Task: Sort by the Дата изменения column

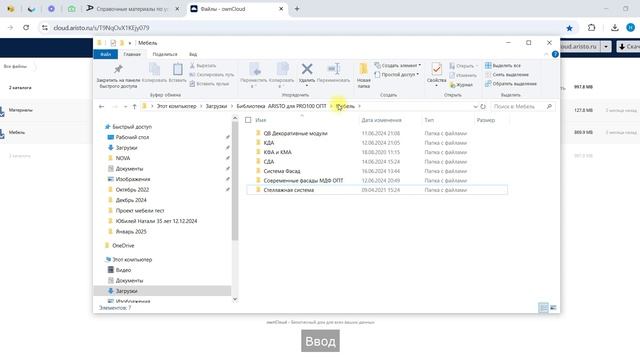Action: pos(381,120)
